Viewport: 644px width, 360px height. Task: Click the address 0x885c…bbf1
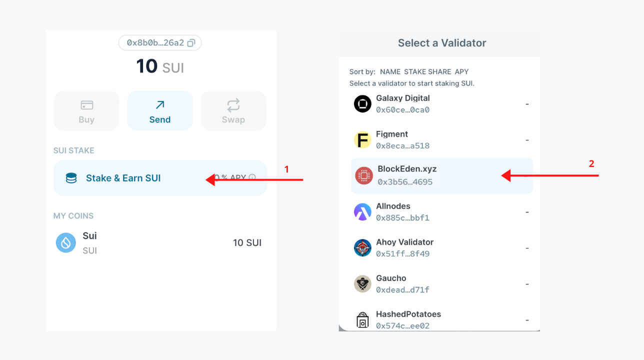(402, 218)
